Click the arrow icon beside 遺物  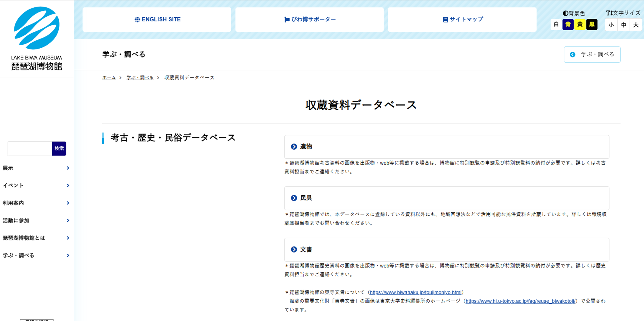click(x=294, y=146)
